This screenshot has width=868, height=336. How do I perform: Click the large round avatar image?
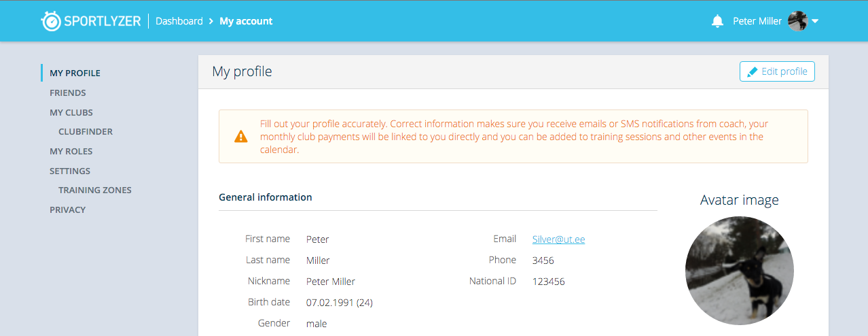coord(740,271)
